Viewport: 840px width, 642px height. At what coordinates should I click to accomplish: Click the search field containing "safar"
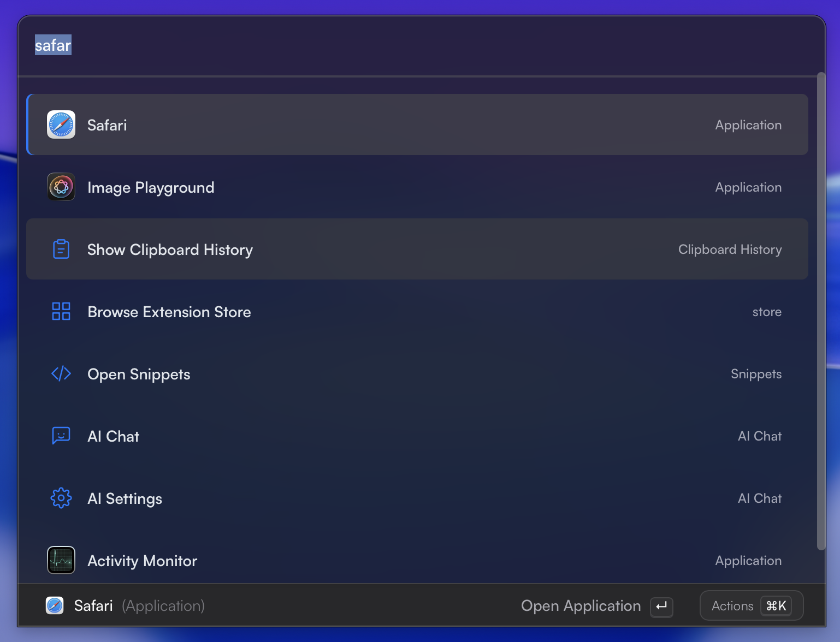[382, 45]
